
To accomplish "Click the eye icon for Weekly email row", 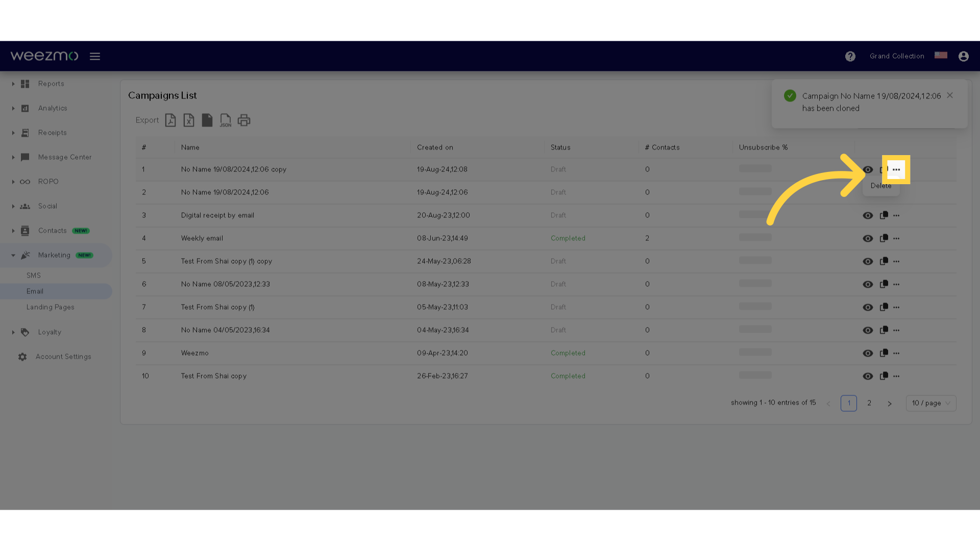I will click(x=868, y=238).
